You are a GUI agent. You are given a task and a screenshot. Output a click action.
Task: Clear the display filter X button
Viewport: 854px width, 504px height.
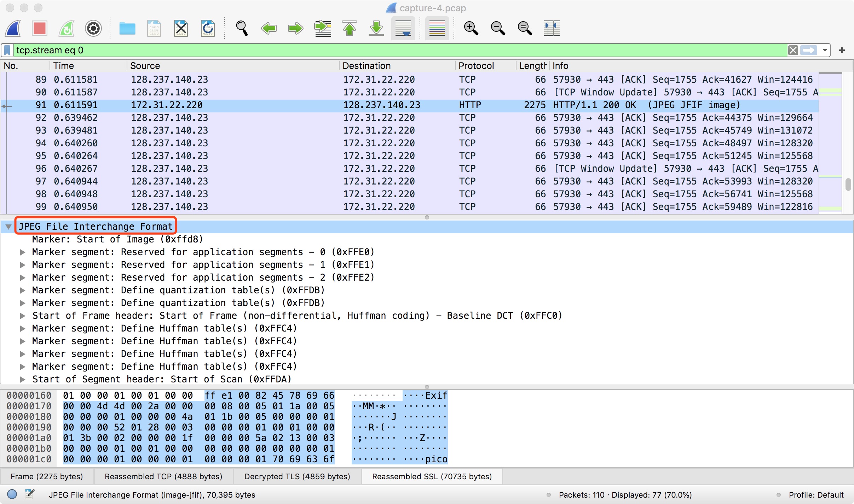pos(793,50)
